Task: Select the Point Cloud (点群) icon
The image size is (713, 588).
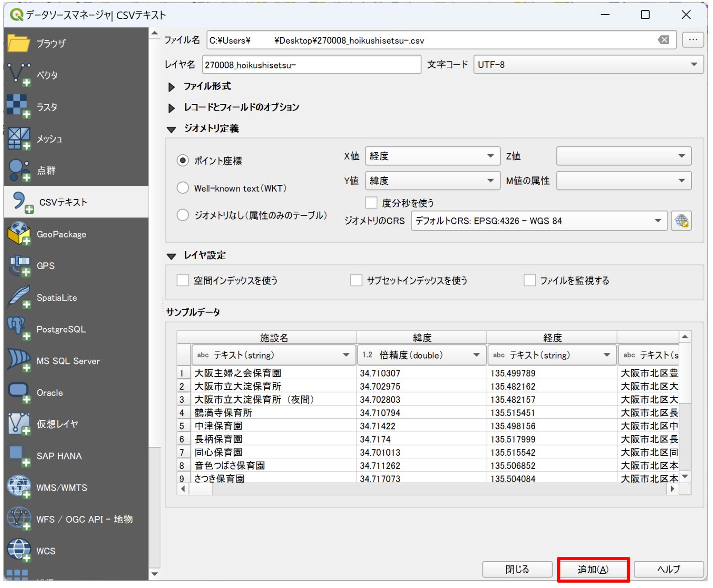Action: 19,170
